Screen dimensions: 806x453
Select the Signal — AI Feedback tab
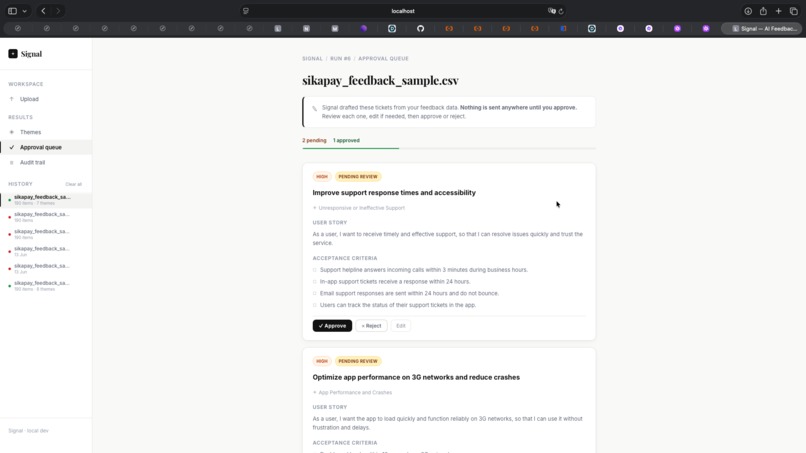click(761, 29)
